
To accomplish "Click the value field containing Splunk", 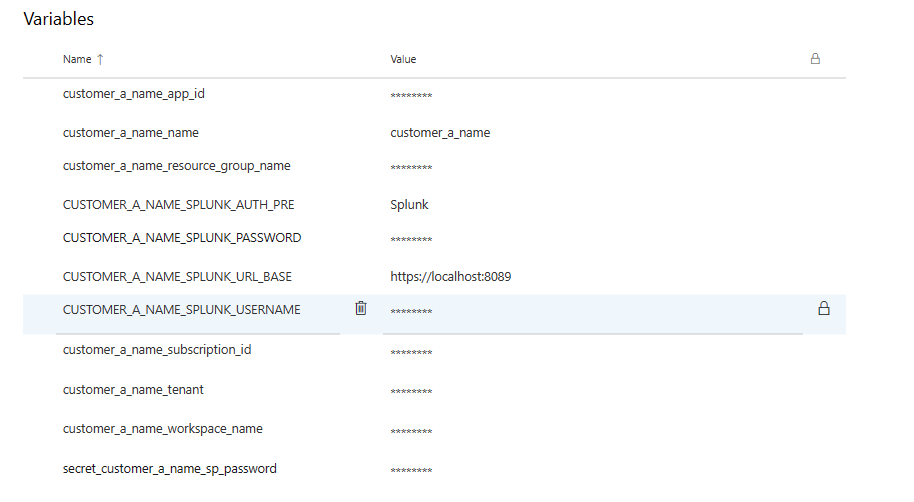I will [x=409, y=205].
